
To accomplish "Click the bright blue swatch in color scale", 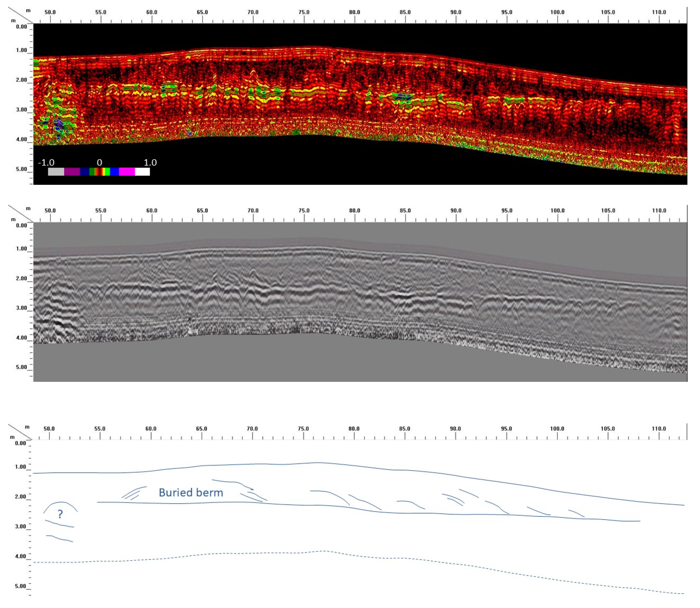I will tap(115, 172).
